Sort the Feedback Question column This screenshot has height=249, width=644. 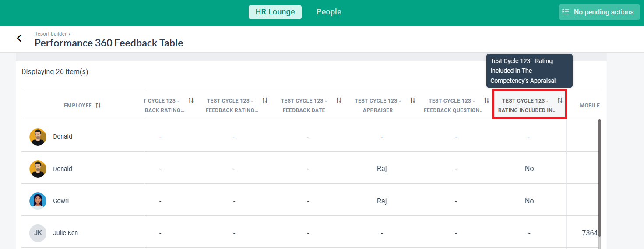click(x=486, y=100)
